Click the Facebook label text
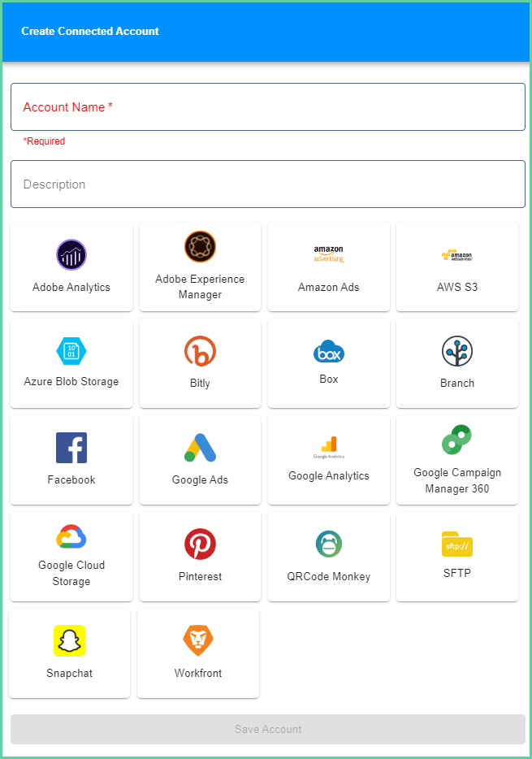 71,479
